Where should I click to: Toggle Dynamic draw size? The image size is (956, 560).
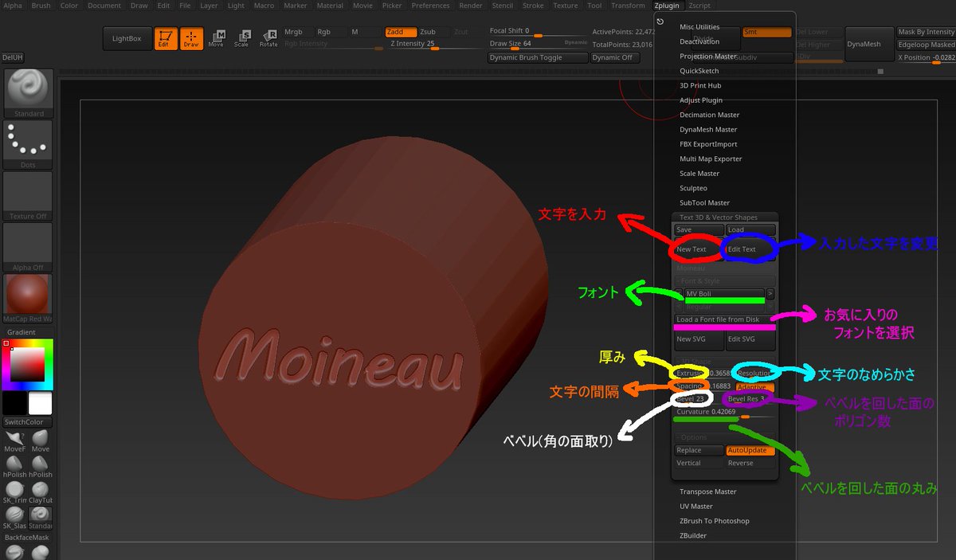[x=576, y=42]
